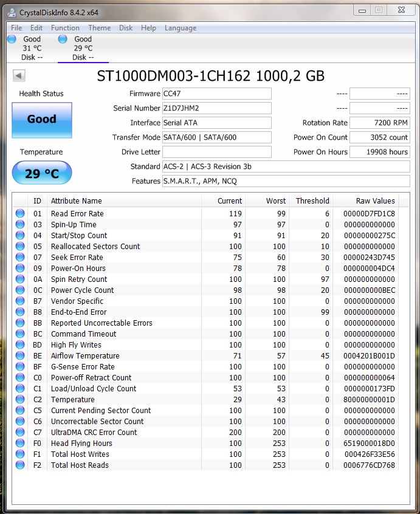Open the File menu
The image size is (420, 514).
pyautogui.click(x=16, y=28)
